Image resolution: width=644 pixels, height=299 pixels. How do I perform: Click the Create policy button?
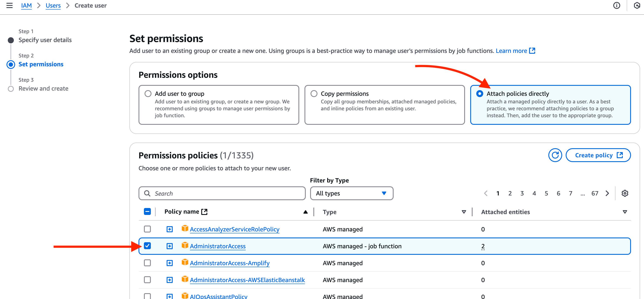pyautogui.click(x=598, y=155)
